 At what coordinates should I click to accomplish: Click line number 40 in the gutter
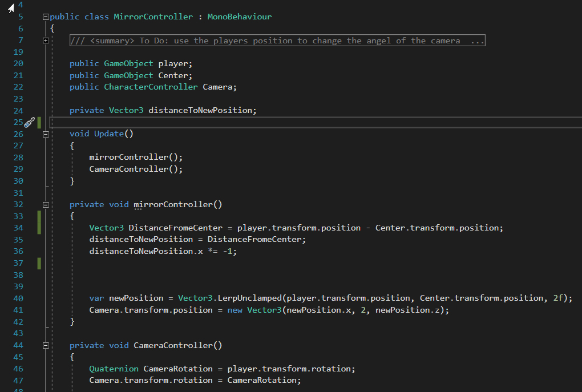click(x=18, y=298)
